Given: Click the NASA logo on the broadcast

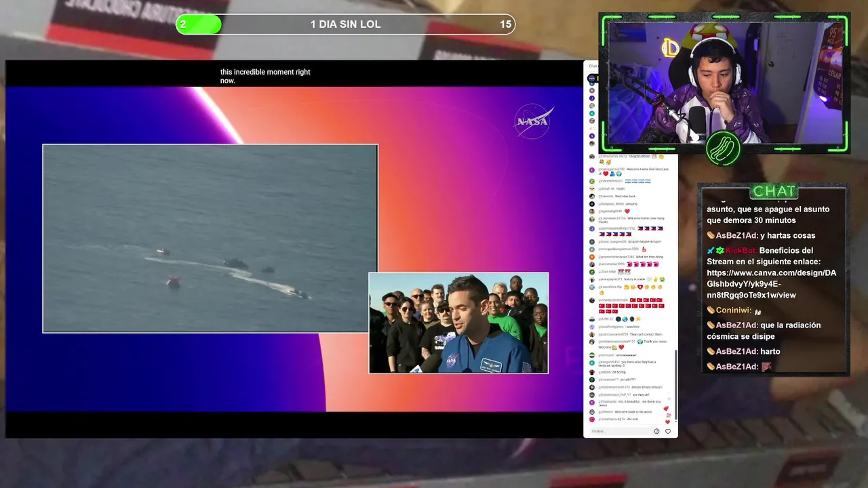Looking at the screenshot, I should (532, 121).
